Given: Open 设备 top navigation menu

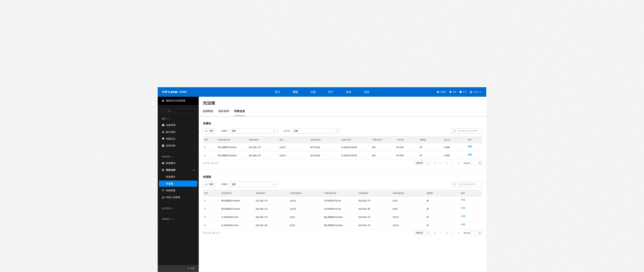Looking at the screenshot, I should point(313,92).
